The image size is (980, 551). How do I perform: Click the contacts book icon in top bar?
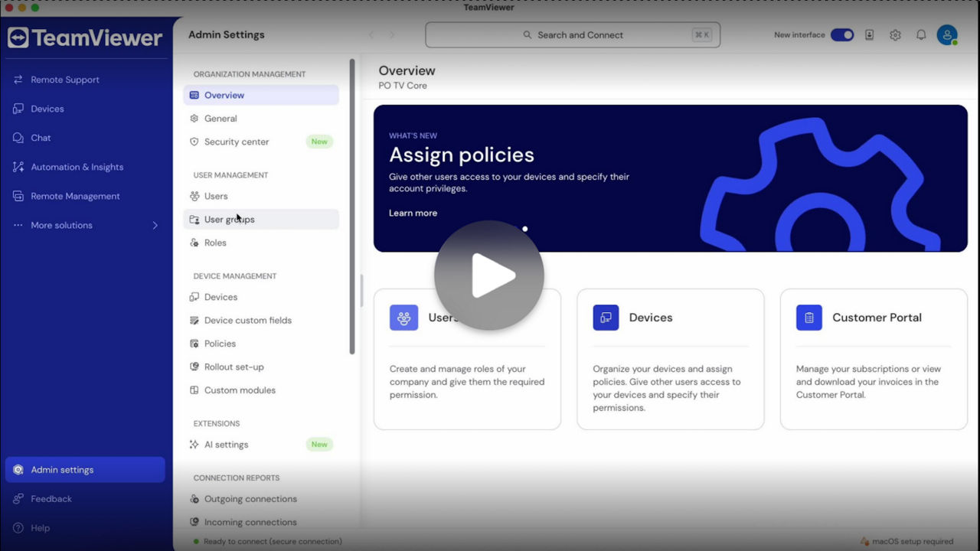[869, 35]
